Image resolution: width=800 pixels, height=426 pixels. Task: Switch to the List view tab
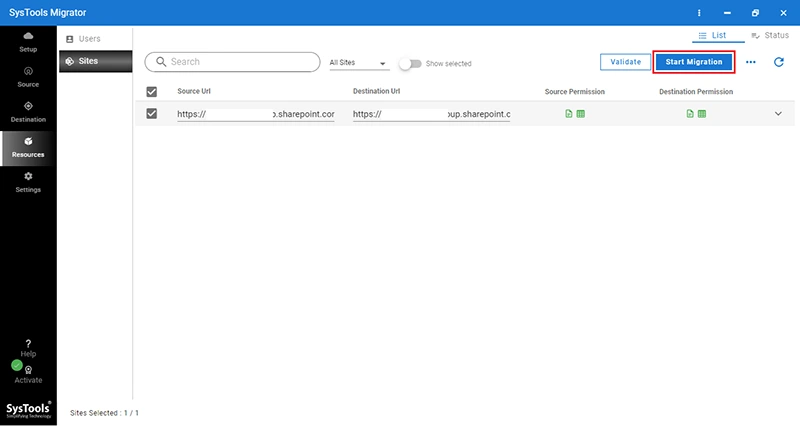[x=718, y=36]
